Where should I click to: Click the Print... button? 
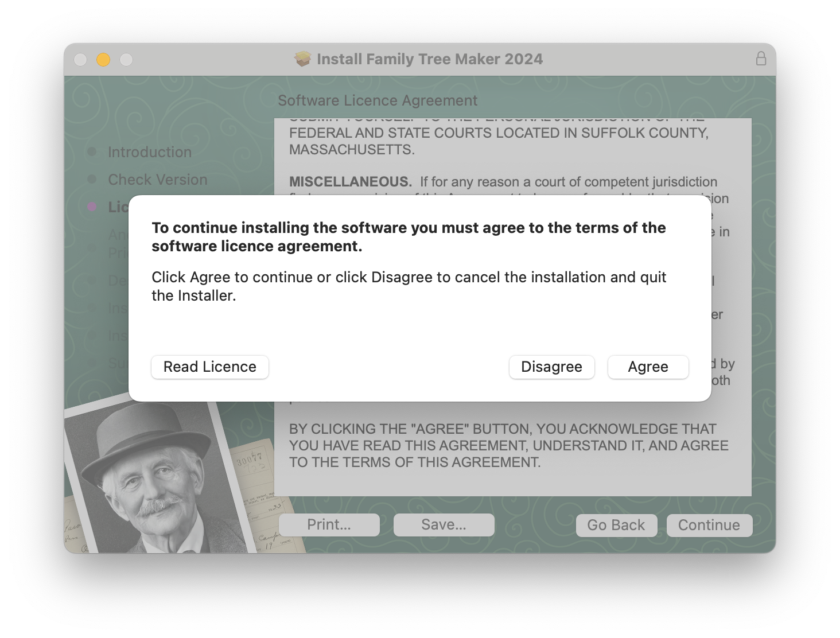click(x=329, y=524)
